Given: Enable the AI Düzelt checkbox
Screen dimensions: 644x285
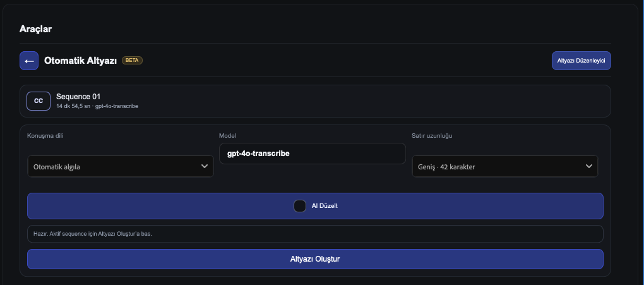Looking at the screenshot, I should click(x=300, y=206).
